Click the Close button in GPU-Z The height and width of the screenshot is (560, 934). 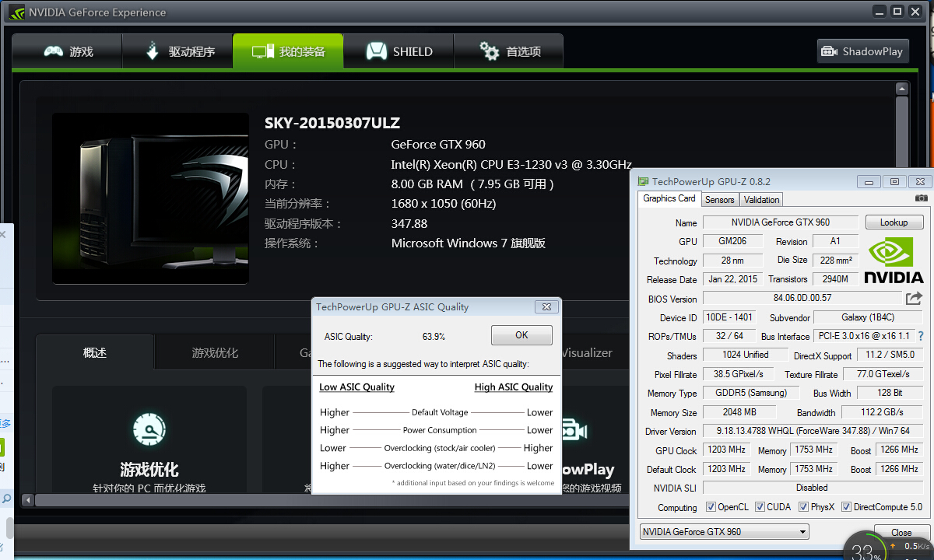coord(901,533)
